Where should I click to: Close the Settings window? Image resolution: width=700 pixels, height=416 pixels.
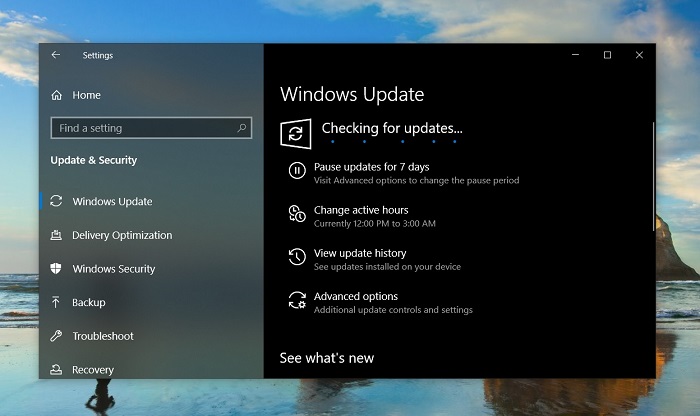[639, 55]
